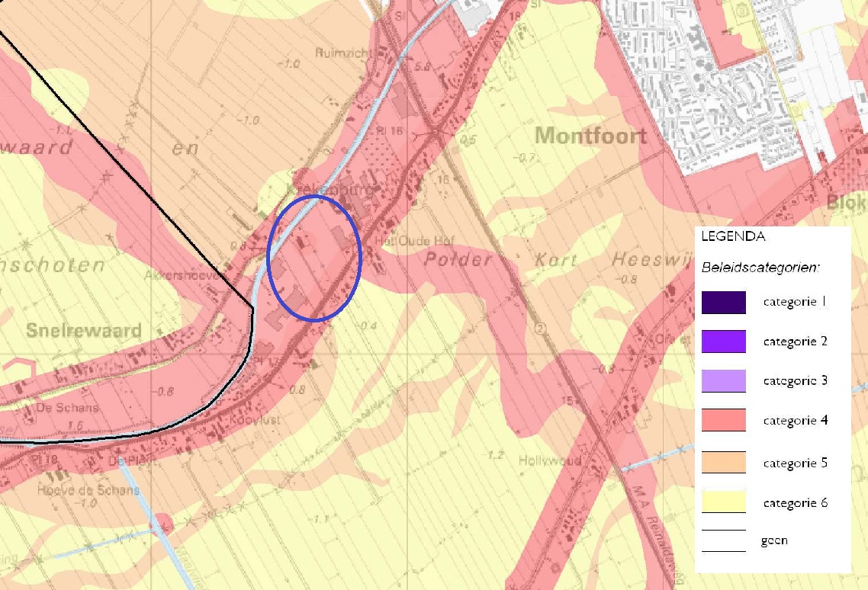The image size is (868, 590).
Task: Click the 'Kooylust' place label
Action: (259, 420)
